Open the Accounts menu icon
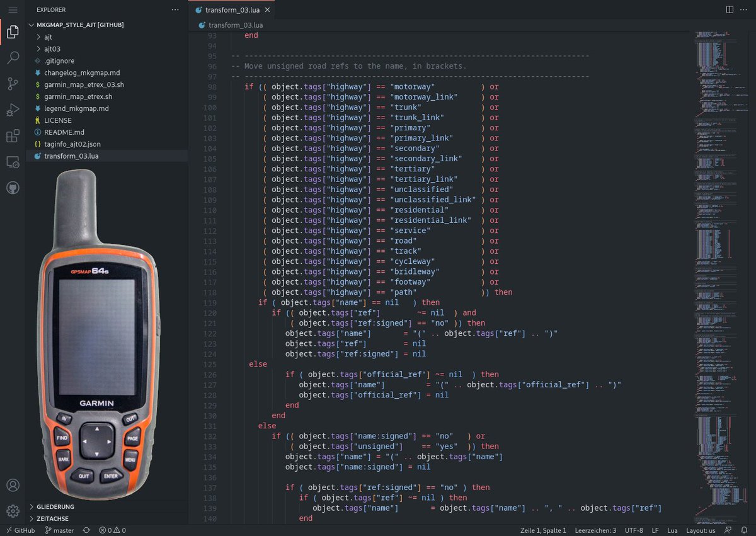Viewport: 756px width, 536px height. [x=13, y=486]
